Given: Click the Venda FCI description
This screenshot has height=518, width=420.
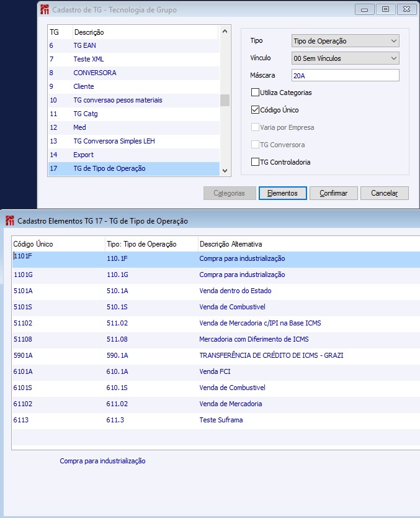Looking at the screenshot, I should tap(215, 371).
